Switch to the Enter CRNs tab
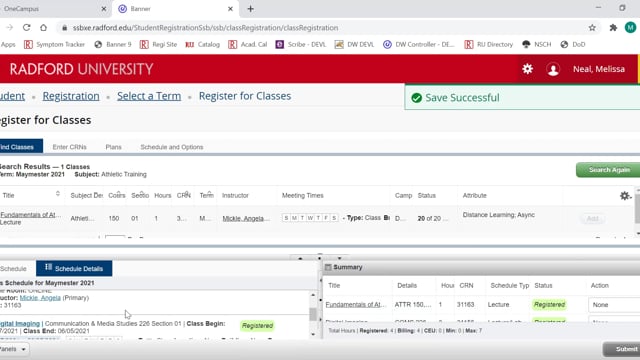This screenshot has height=360, width=640. pos(69,147)
